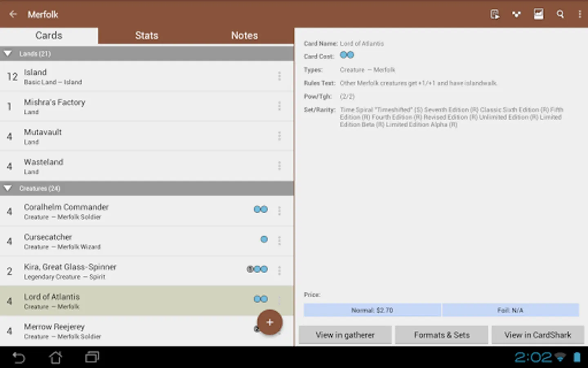This screenshot has height=368, width=588.
Task: Open the chart image icon in toolbar
Action: [x=539, y=14]
